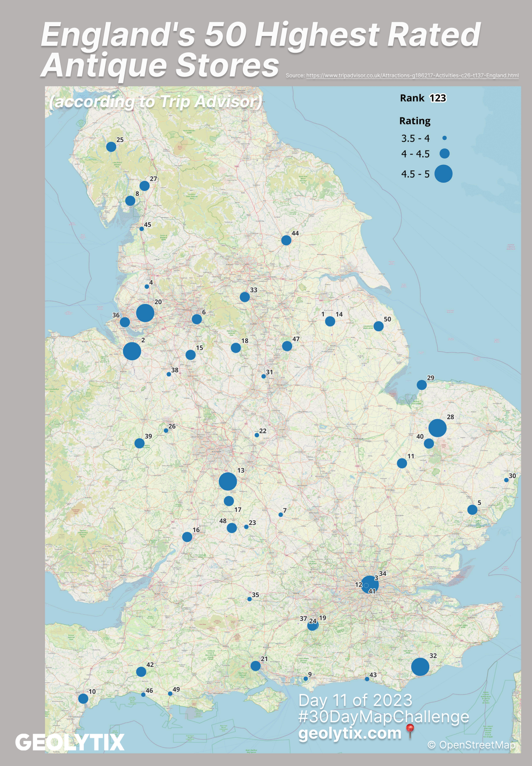Image resolution: width=532 pixels, height=766 pixels.
Task: Select the large rank 20 marker
Action: tap(145, 313)
